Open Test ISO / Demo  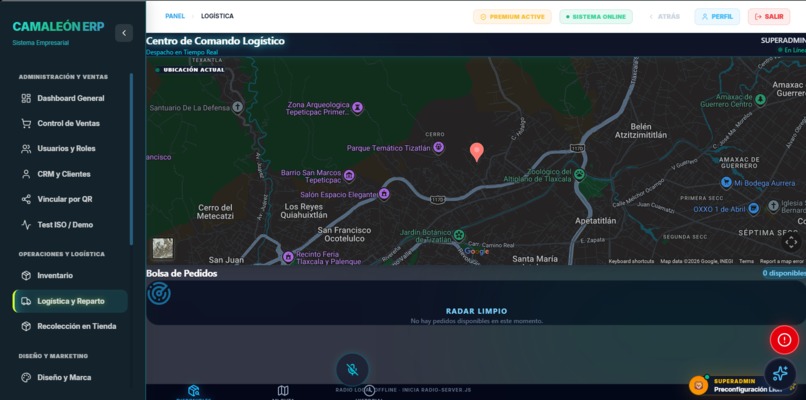tap(70, 225)
